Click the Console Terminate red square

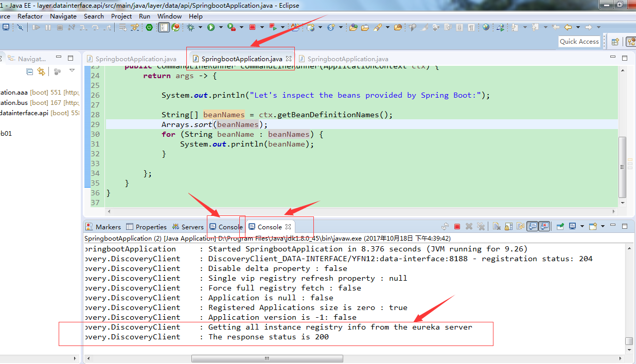(457, 226)
